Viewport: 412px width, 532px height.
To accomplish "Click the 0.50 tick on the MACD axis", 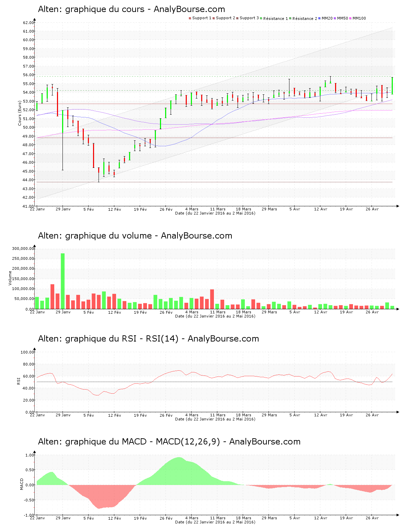I will [30, 470].
